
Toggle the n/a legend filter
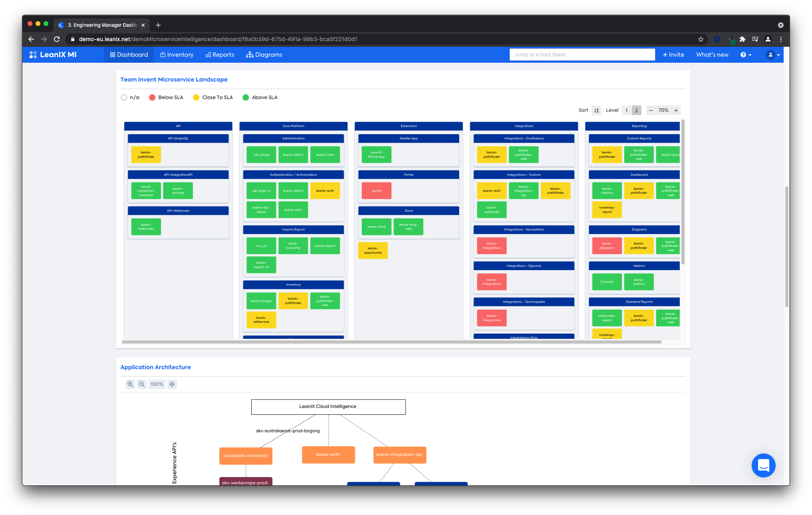124,97
